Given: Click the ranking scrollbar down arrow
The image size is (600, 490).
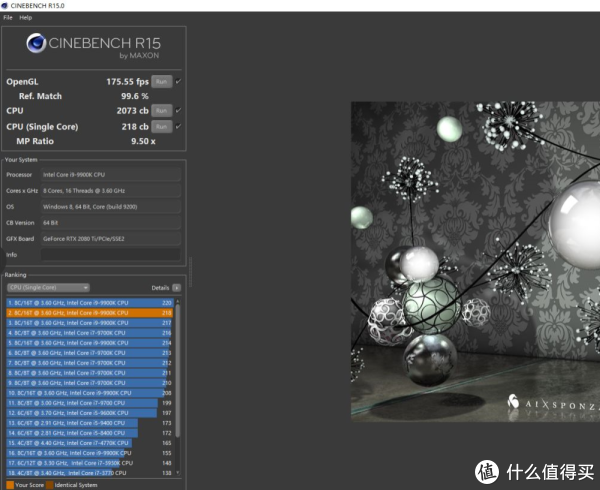Looking at the screenshot, I should pos(178,473).
